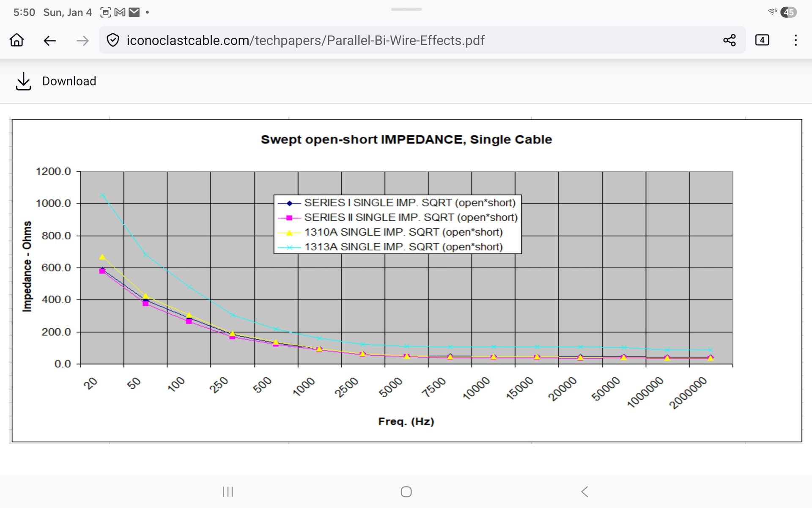This screenshot has width=812, height=508.
Task: Tap the chart title Swept open-short IMPEDANCE
Action: click(x=406, y=140)
